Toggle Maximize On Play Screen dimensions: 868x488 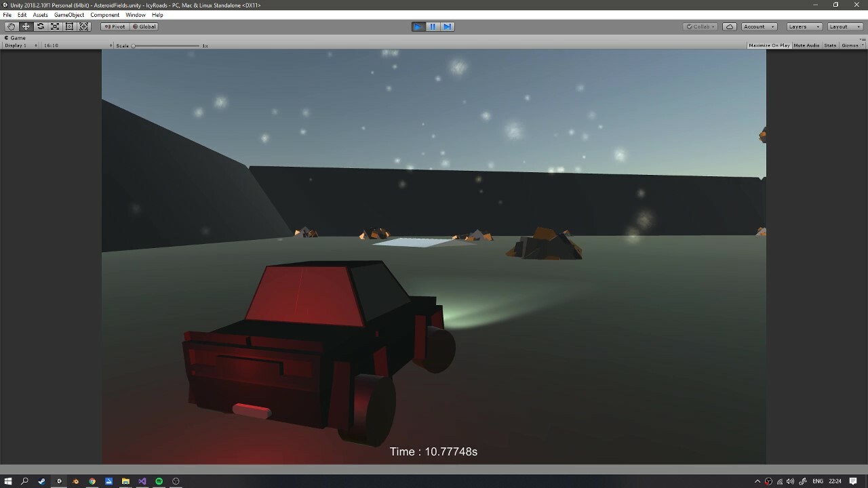coord(769,45)
